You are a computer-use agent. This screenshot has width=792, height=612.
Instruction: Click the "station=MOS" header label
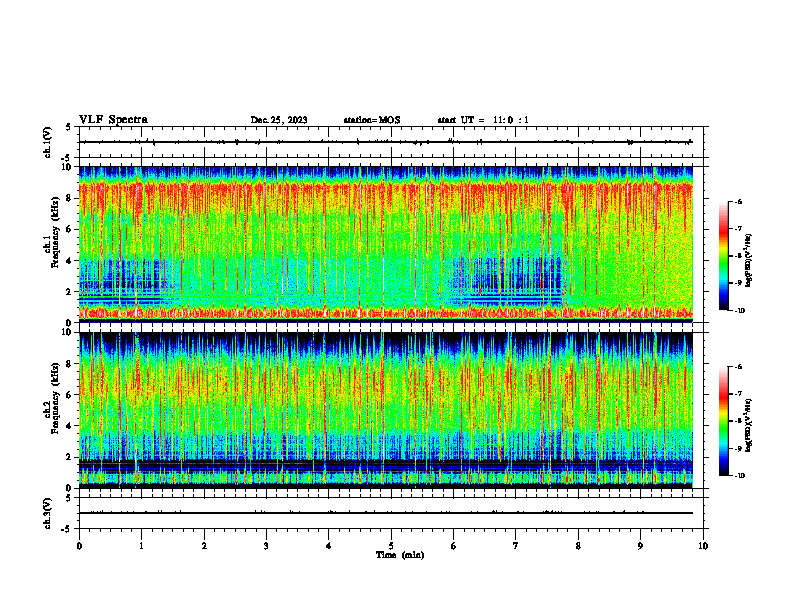pyautogui.click(x=372, y=120)
